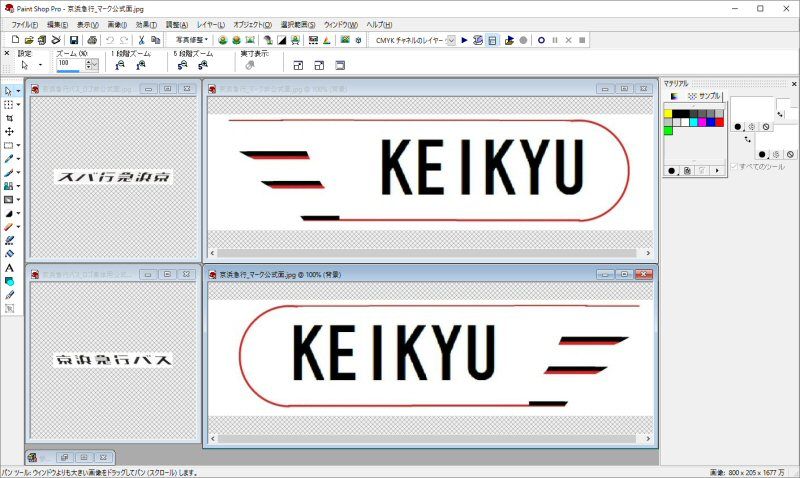Select the Paint Brush tool
This screenshot has height=478, width=800.
(x=9, y=172)
